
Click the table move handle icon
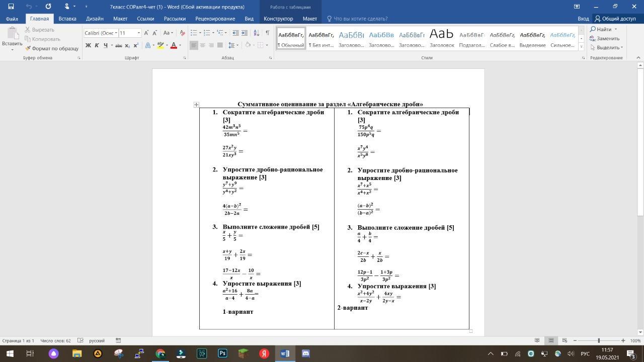(x=196, y=105)
